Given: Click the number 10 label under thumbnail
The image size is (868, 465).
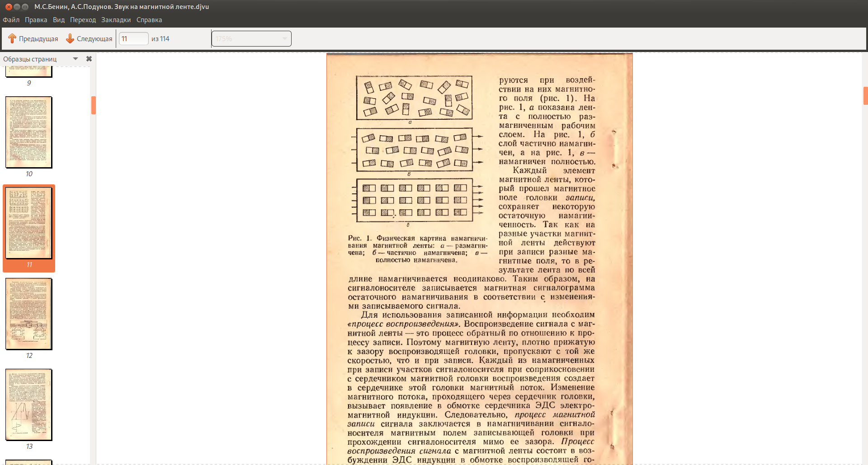Looking at the screenshot, I should pyautogui.click(x=29, y=174).
